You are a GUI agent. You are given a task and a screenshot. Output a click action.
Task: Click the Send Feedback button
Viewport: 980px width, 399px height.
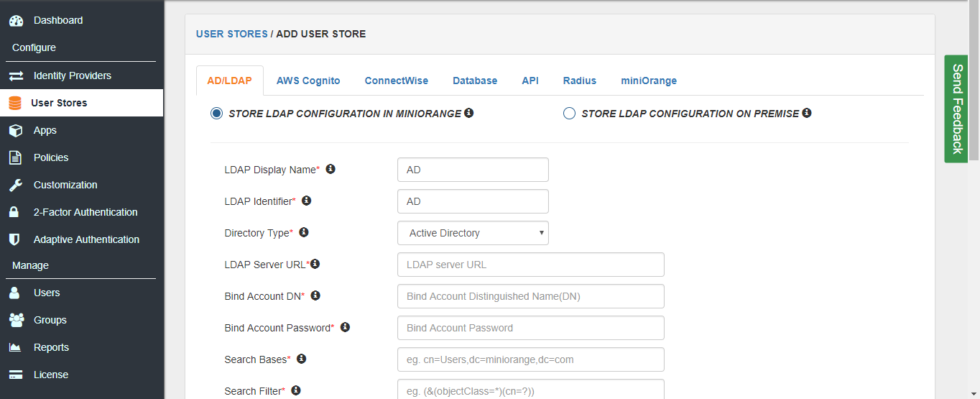point(956,109)
